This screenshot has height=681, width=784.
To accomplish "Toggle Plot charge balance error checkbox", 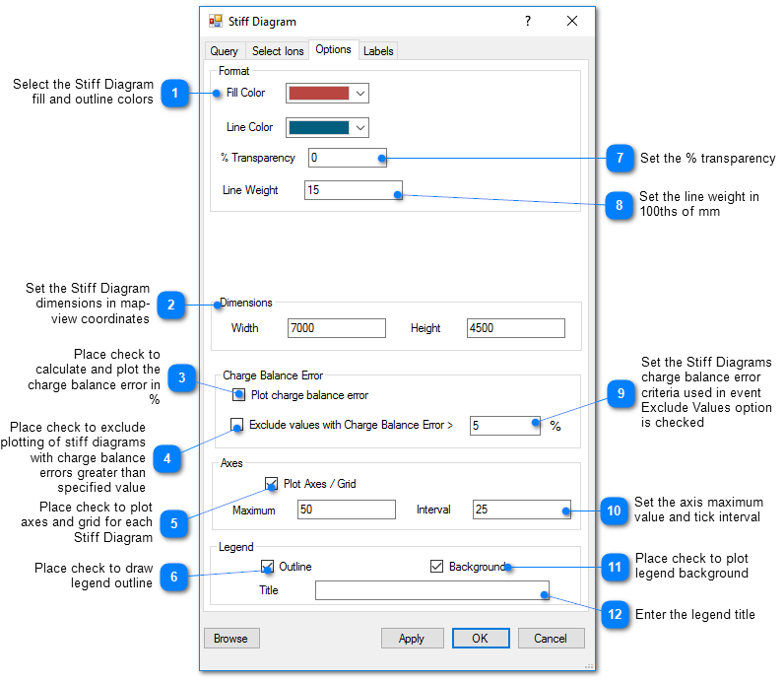I will 239,395.
